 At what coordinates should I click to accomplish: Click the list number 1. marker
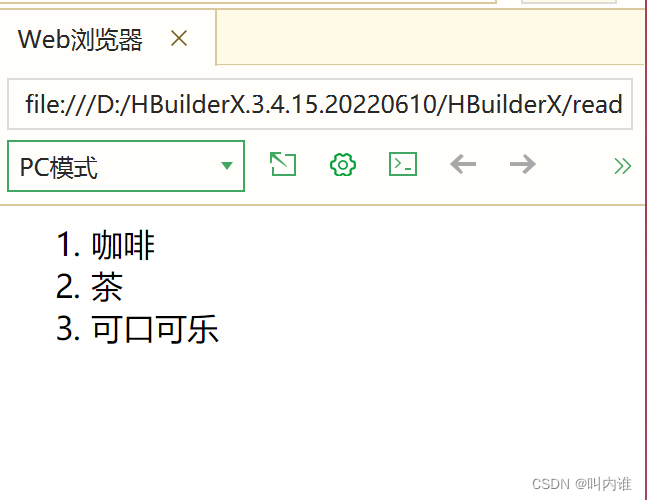(68, 245)
